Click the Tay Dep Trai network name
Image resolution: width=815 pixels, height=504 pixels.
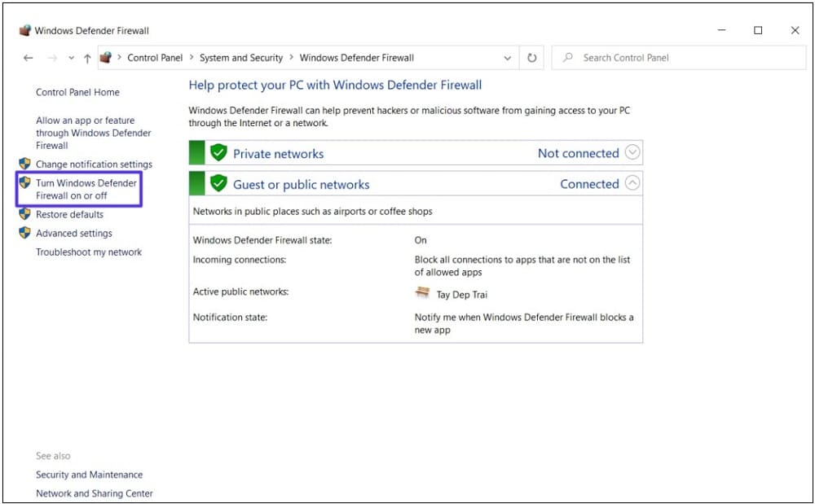pos(462,295)
